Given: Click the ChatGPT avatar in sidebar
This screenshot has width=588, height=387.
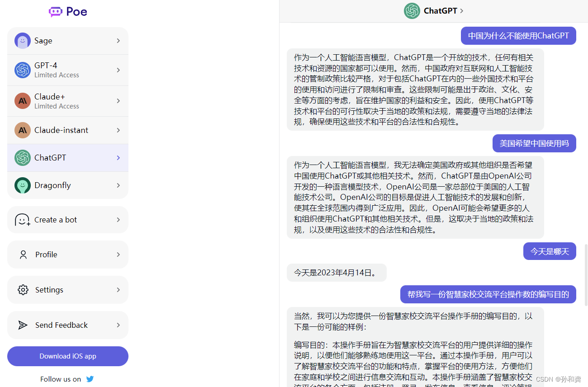Looking at the screenshot, I should (x=23, y=158).
